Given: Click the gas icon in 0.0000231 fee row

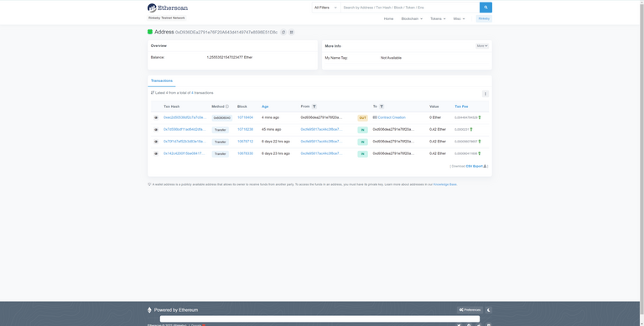Looking at the screenshot, I should 471,129.
